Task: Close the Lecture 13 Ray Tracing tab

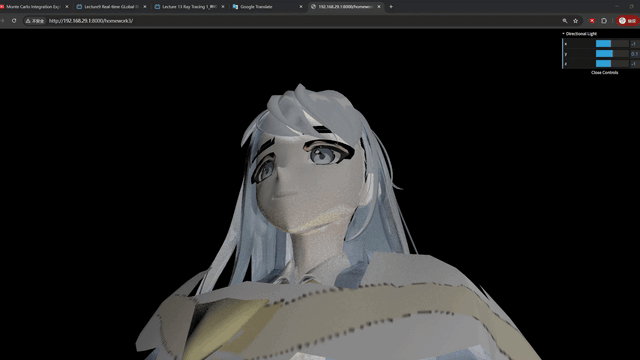Action: click(x=223, y=7)
